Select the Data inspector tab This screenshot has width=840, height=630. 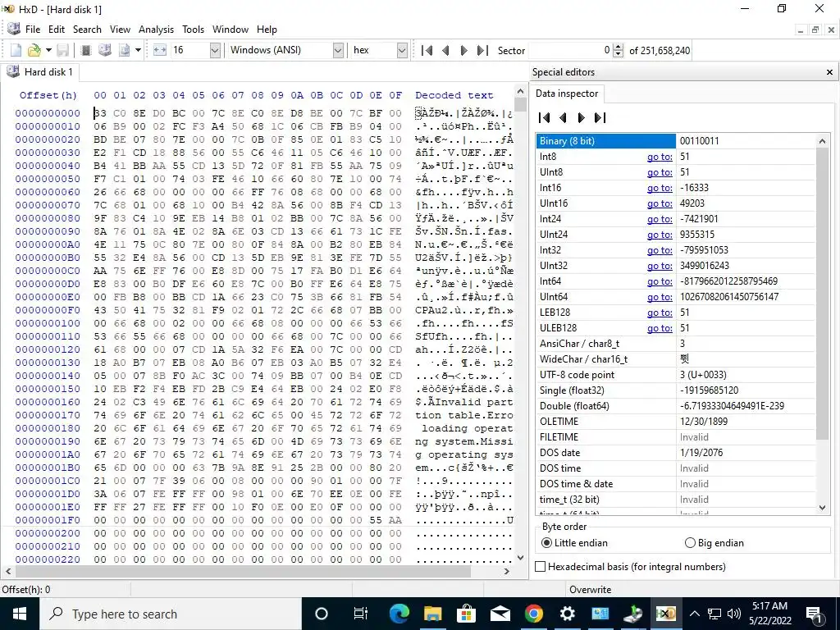click(x=566, y=94)
